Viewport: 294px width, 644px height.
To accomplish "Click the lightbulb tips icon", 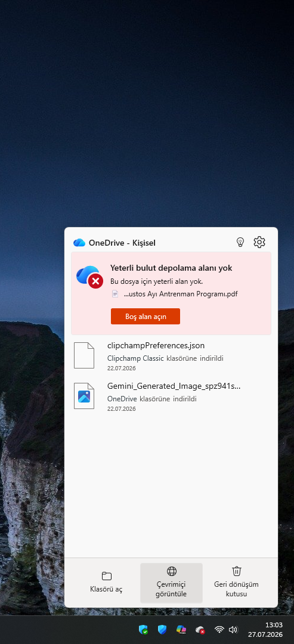I will [240, 242].
